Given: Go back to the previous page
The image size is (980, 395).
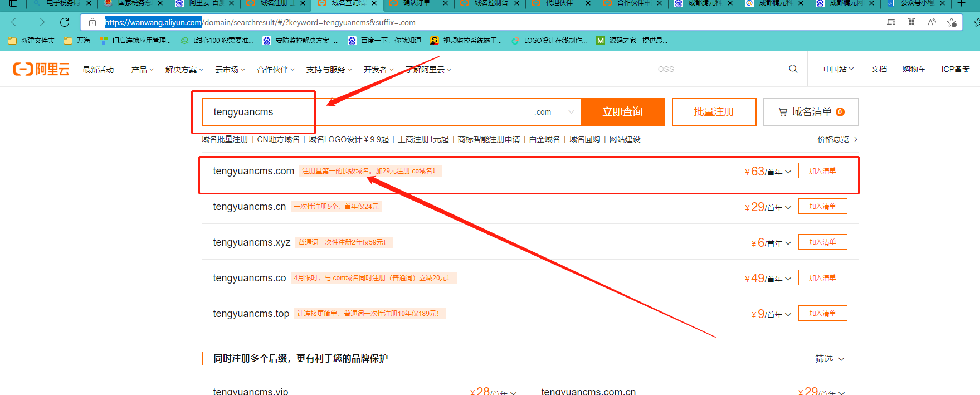Looking at the screenshot, I should tap(16, 22).
